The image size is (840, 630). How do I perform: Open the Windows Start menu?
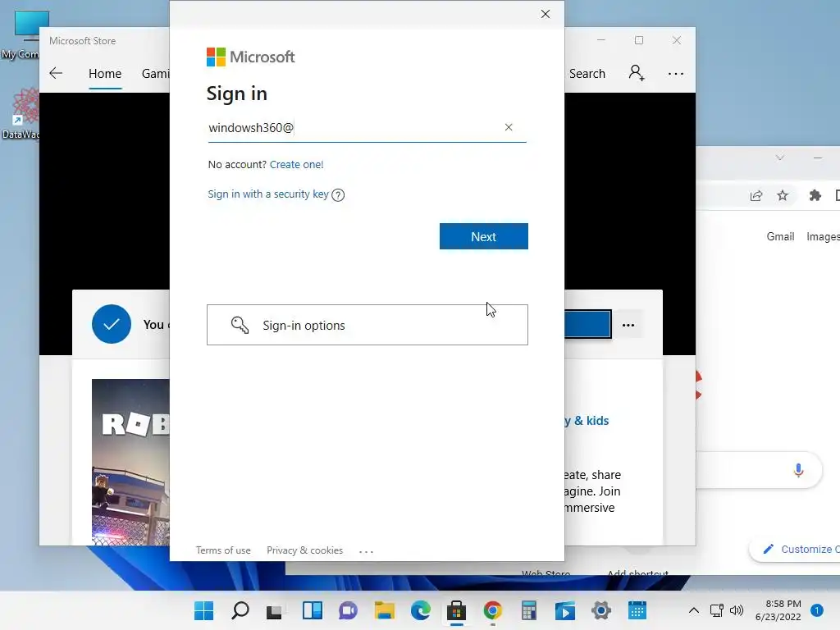pos(203,610)
